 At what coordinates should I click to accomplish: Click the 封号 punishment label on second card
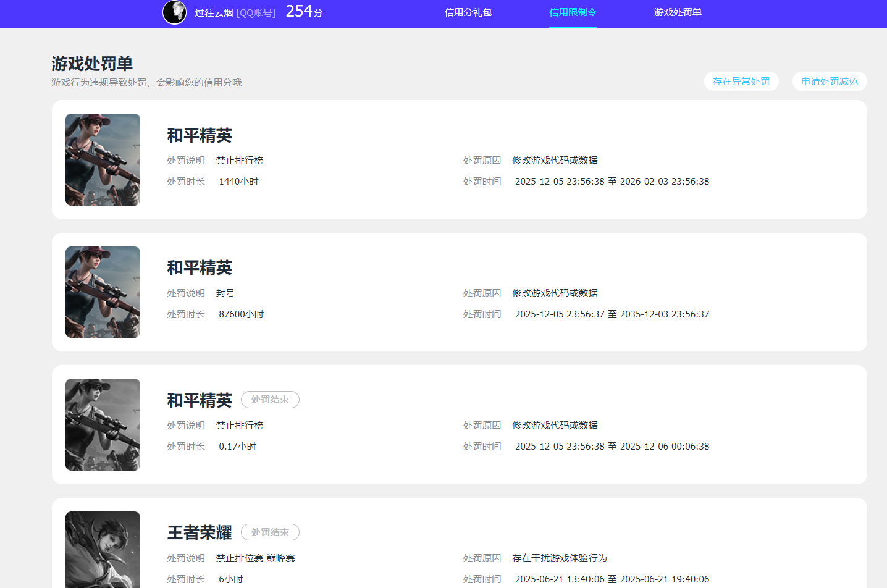(225, 292)
